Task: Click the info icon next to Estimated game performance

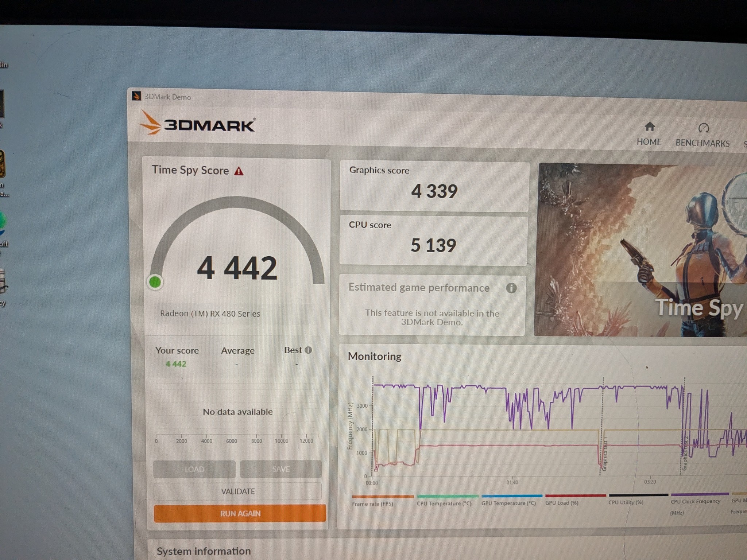Action: pos(511,288)
